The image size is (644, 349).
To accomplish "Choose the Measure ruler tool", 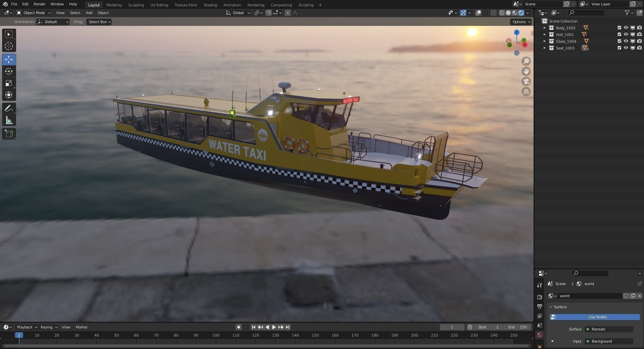I will tap(9, 120).
